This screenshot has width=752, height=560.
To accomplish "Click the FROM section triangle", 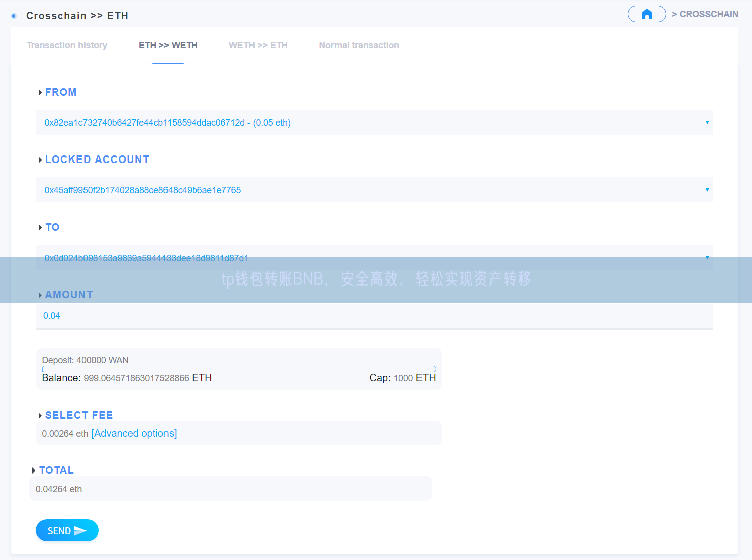I will click(40, 92).
